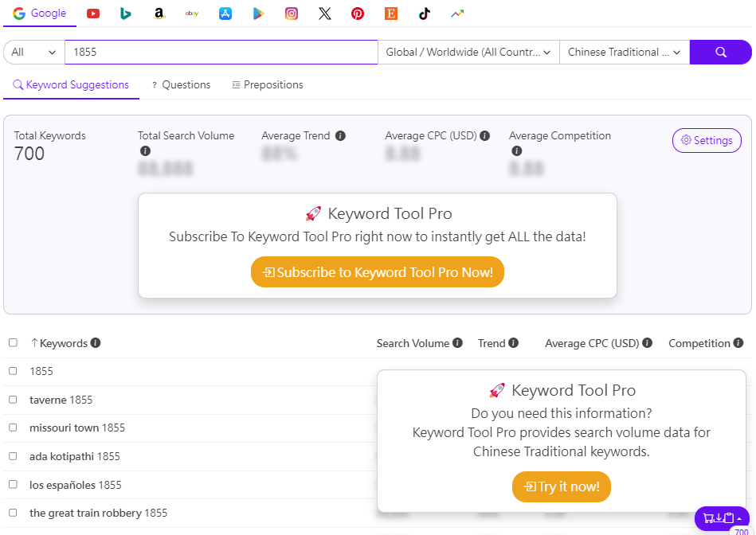This screenshot has height=535, width=756.
Task: Select the Google tab
Action: click(x=40, y=14)
